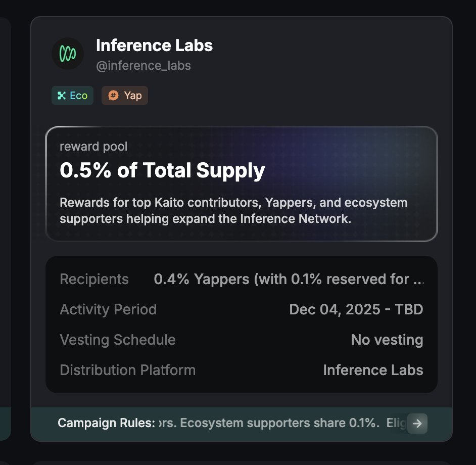Select the Yap tag badge
This screenshot has height=465, width=476.
[125, 96]
